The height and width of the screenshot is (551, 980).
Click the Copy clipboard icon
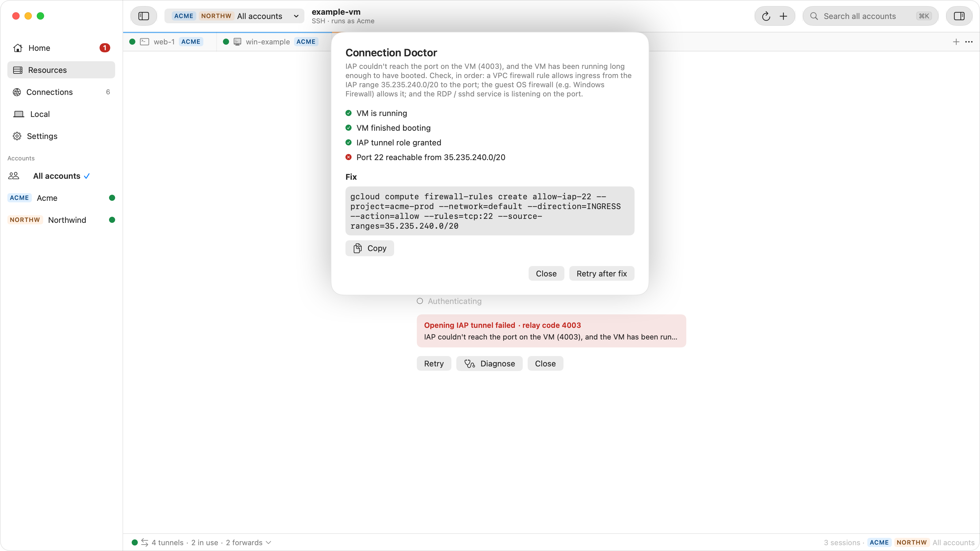[358, 248]
